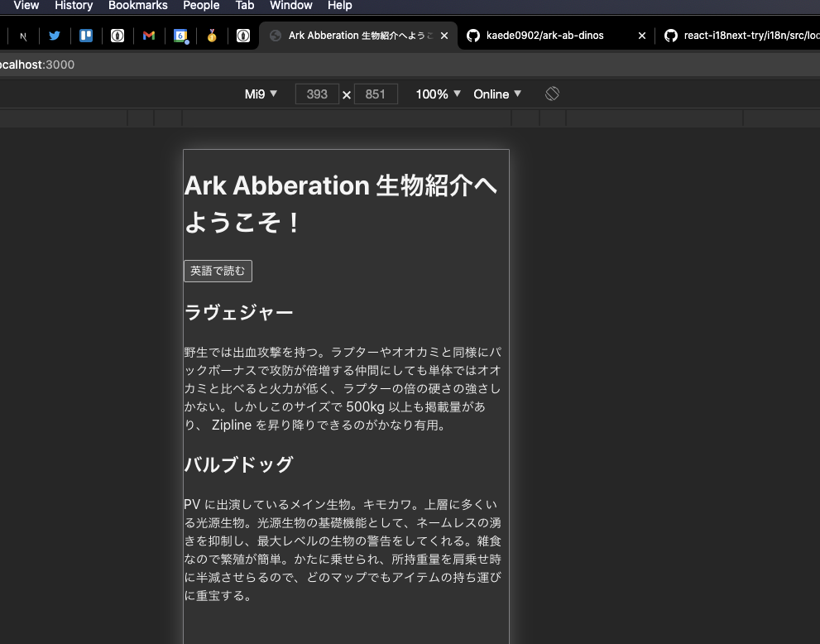Rotate the device viewport orientation
The width and height of the screenshot is (820, 644).
tap(551, 94)
